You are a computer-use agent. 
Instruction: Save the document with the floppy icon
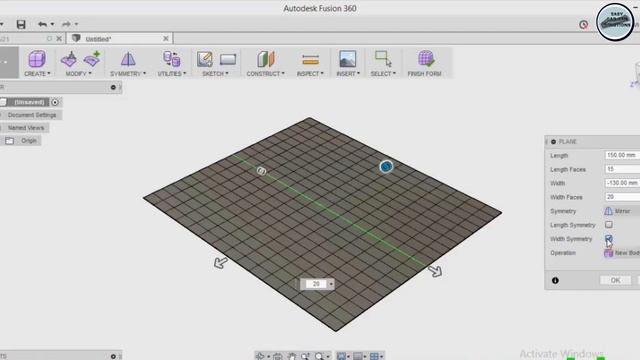pyautogui.click(x=21, y=24)
